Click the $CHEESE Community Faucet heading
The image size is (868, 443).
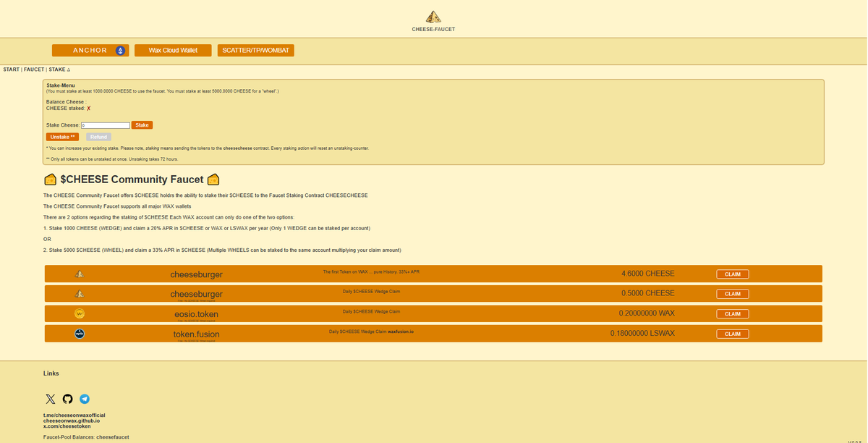132,180
